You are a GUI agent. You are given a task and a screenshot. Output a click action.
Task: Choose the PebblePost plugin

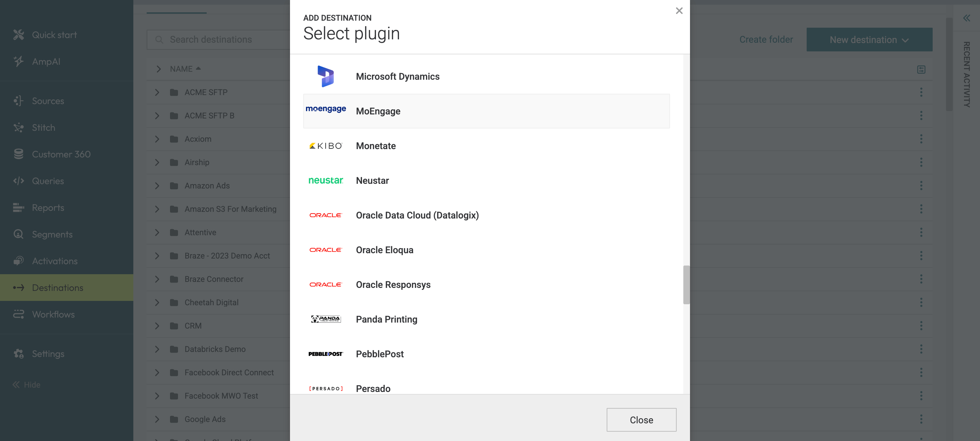coord(487,354)
